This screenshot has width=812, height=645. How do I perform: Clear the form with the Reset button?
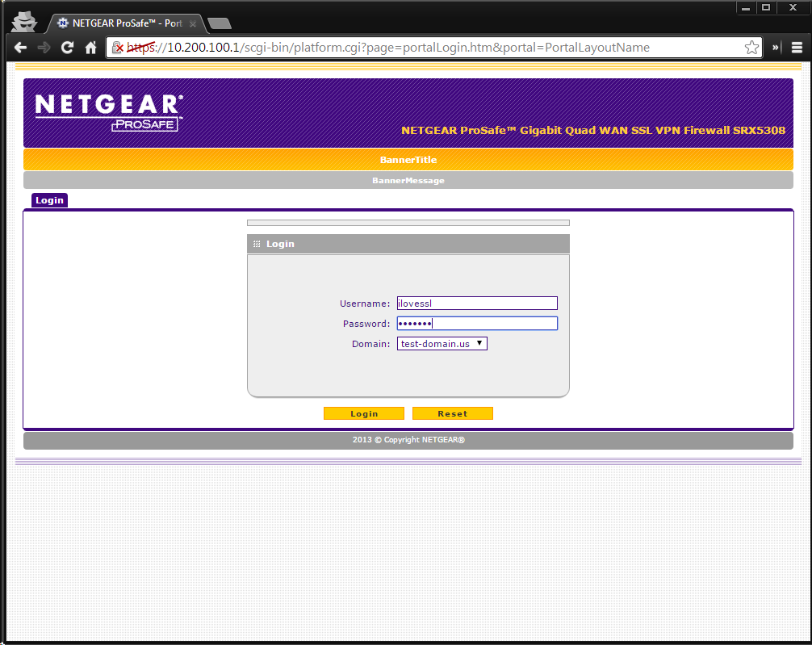tap(452, 413)
